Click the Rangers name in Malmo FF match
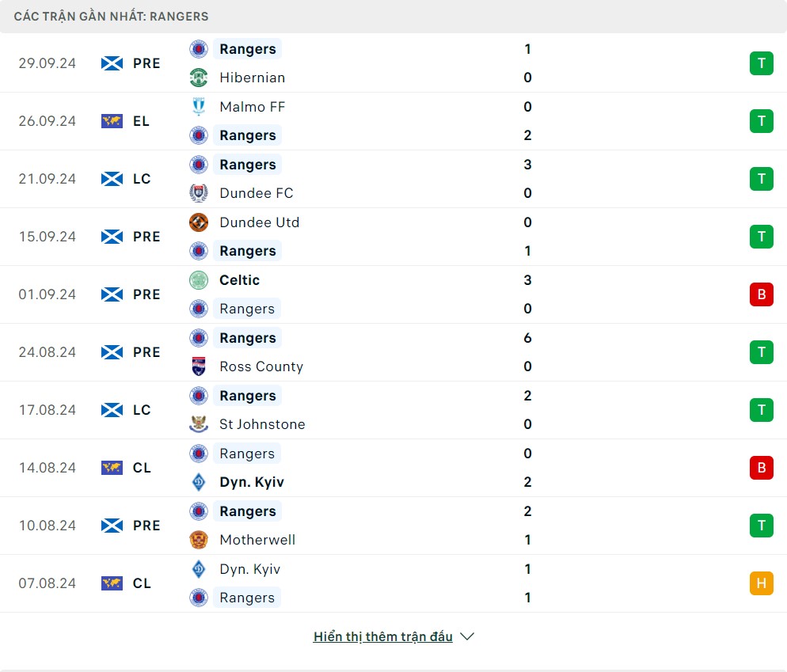 pos(248,135)
